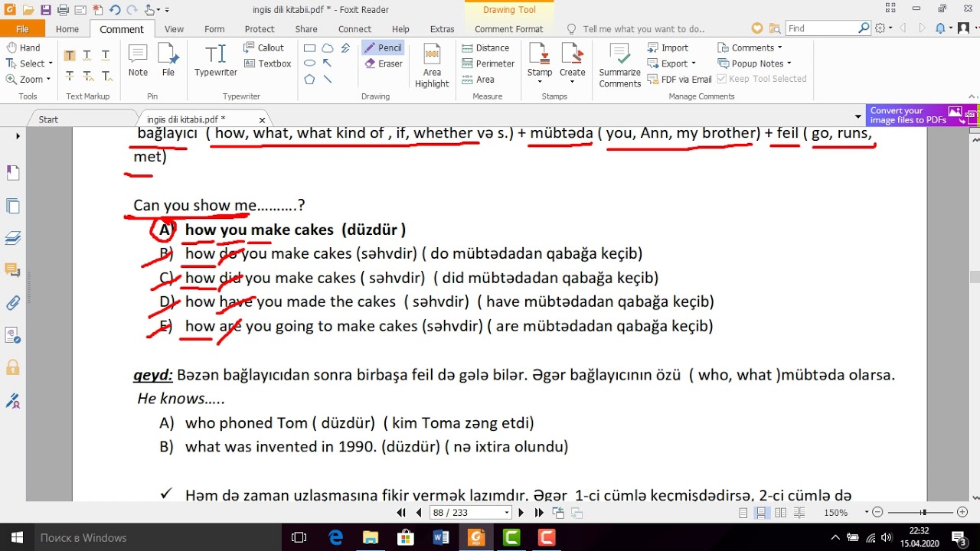Select the Typewriter tool
The height and width of the screenshot is (551, 980).
pyautogui.click(x=216, y=60)
